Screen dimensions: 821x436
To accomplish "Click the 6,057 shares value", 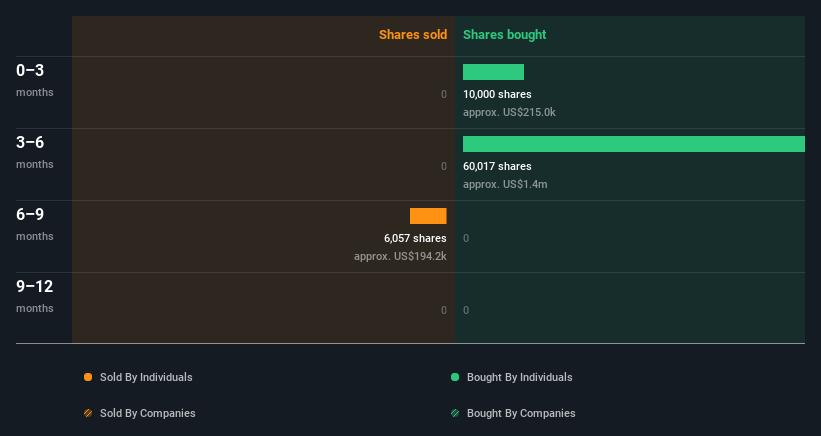I will [x=415, y=238].
